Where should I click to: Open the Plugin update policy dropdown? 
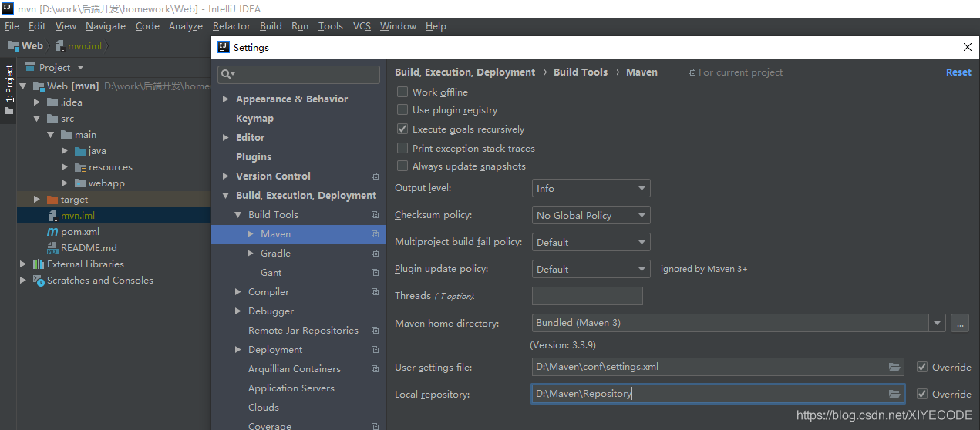click(x=591, y=269)
